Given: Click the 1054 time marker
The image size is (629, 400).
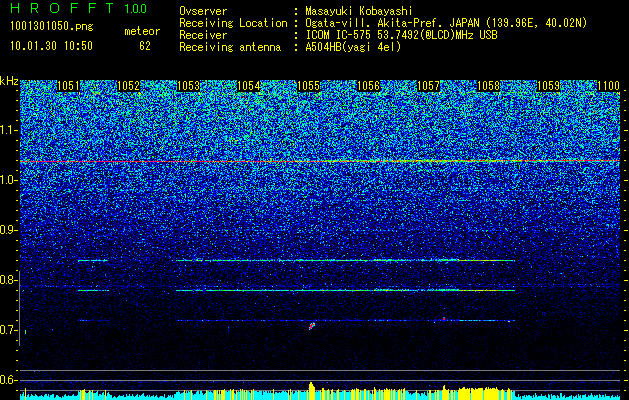Looking at the screenshot, I should click(248, 86).
